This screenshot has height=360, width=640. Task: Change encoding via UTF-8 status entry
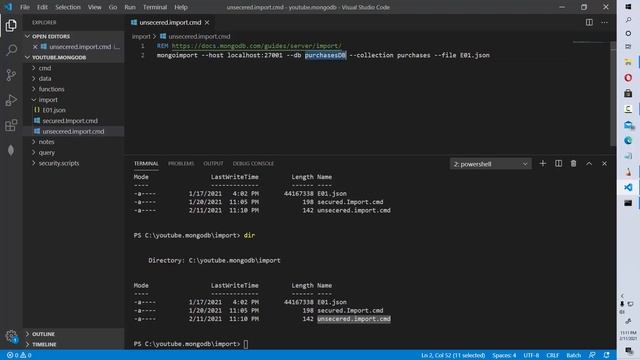coord(531,355)
